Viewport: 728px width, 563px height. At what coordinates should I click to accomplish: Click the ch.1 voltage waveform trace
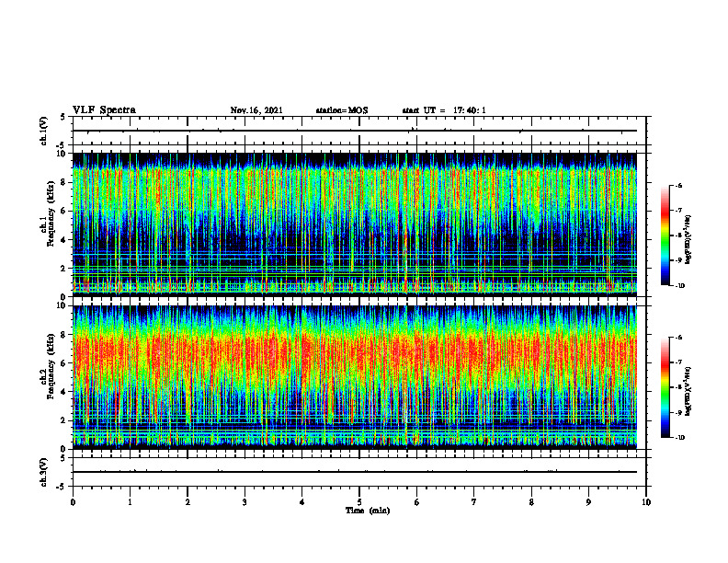[355, 131]
